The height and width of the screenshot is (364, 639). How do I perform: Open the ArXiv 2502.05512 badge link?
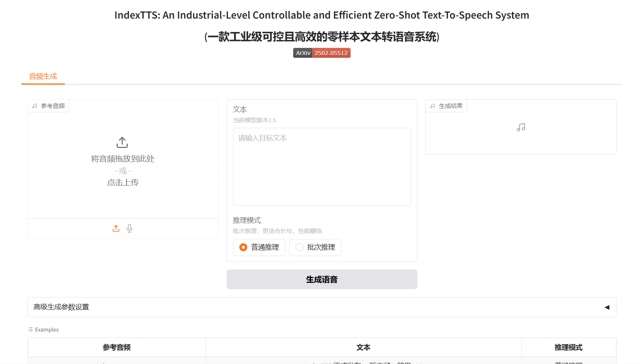(322, 53)
